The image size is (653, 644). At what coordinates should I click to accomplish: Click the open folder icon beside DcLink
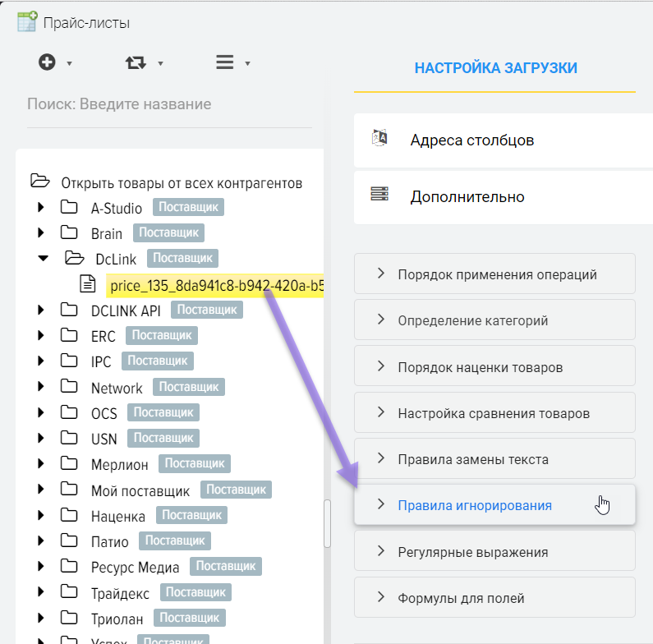pos(75,258)
